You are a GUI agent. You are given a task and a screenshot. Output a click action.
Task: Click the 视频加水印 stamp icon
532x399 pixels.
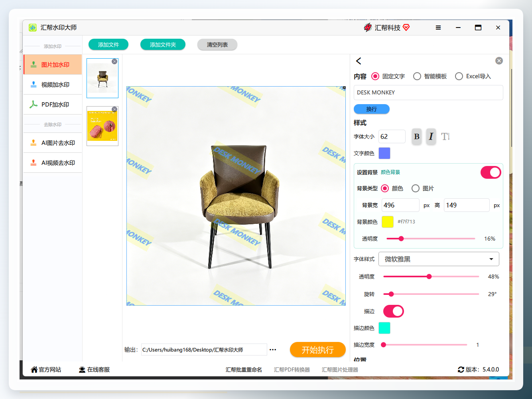click(x=34, y=85)
